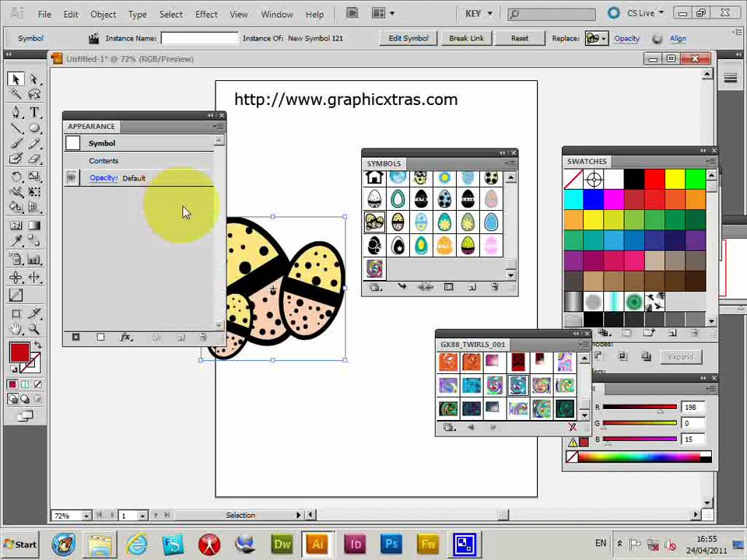
Task: Select the Hand tool
Action: (16, 328)
